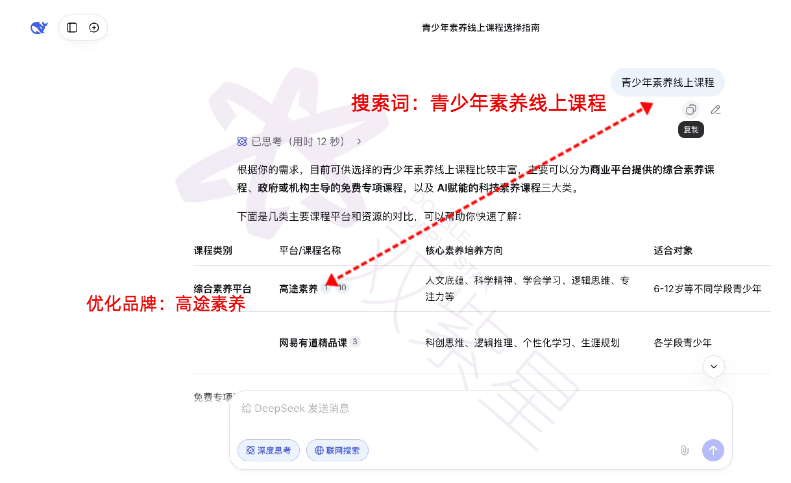The width and height of the screenshot is (791, 483).
Task: Toggle the sidebar panel icon
Action: [72, 27]
